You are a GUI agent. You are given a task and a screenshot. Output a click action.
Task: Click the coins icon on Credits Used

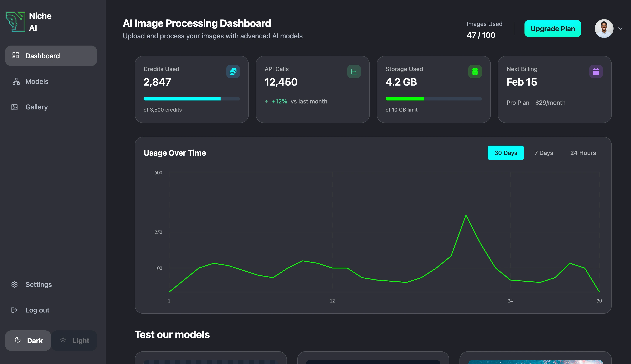pos(233,72)
